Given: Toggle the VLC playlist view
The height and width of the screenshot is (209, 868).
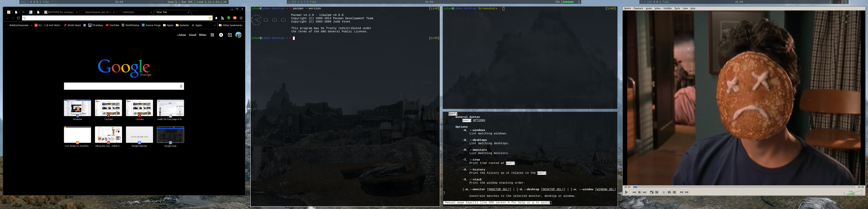Looking at the screenshot, I should 664,192.
